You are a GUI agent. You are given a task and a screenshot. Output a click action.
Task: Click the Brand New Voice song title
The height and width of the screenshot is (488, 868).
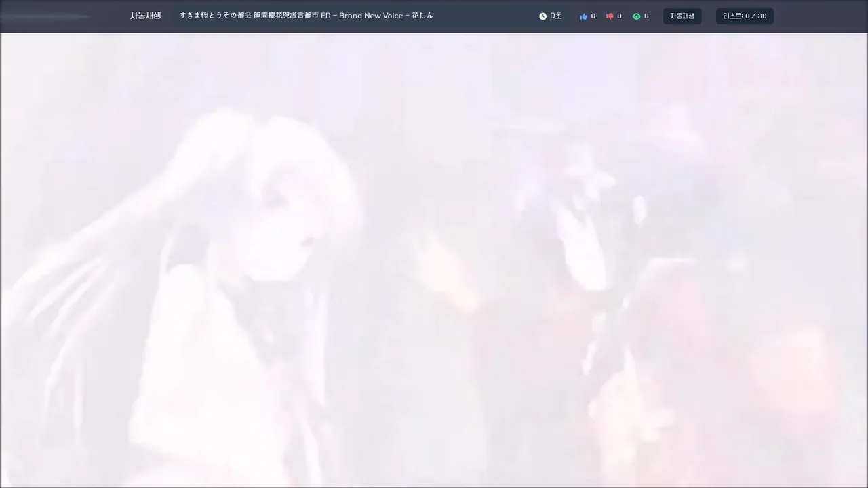coord(307,16)
